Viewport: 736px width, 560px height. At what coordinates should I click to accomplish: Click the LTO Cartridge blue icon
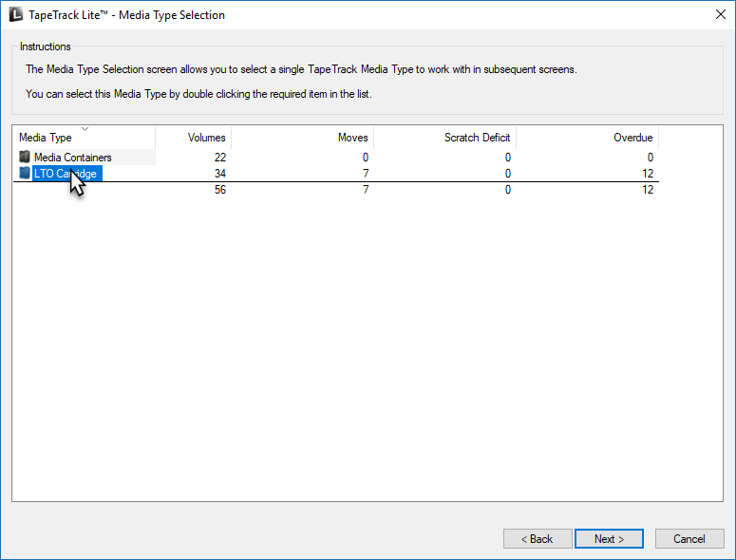click(25, 173)
